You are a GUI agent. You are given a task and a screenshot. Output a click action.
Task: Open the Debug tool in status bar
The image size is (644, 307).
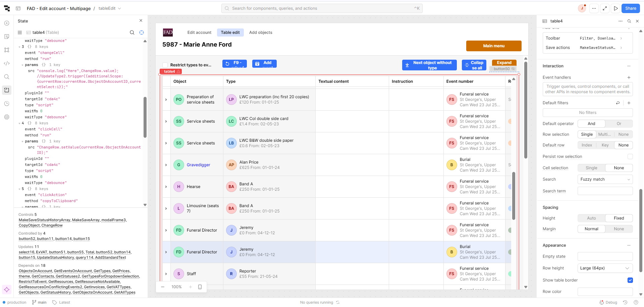608,302
